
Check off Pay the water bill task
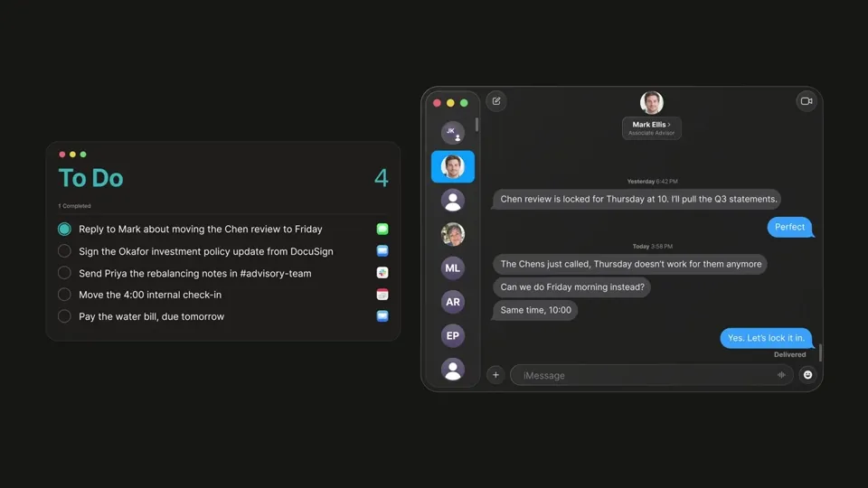tap(64, 316)
